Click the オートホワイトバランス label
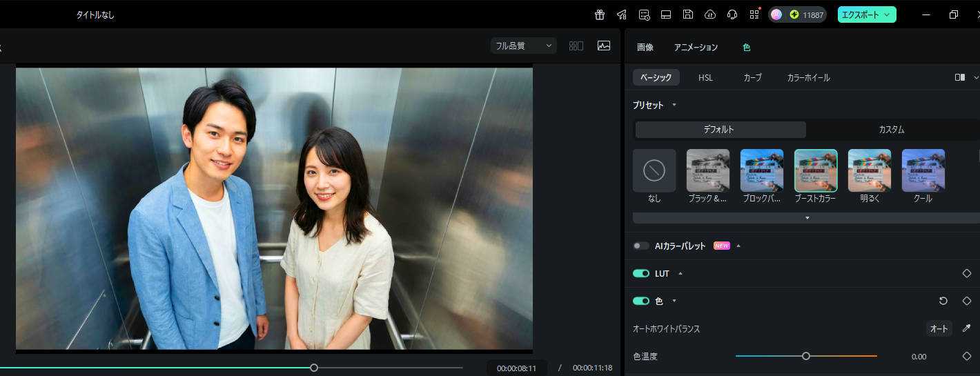980x376 pixels. click(x=666, y=329)
